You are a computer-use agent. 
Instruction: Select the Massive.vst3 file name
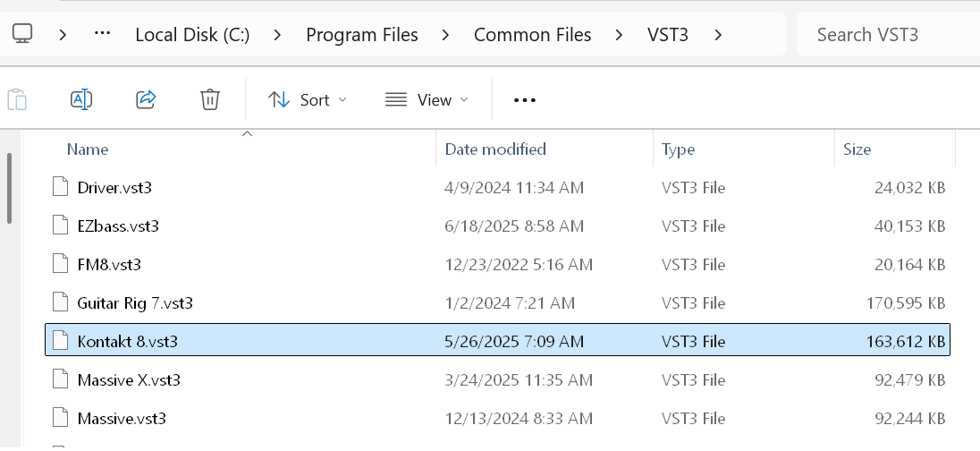point(122,419)
